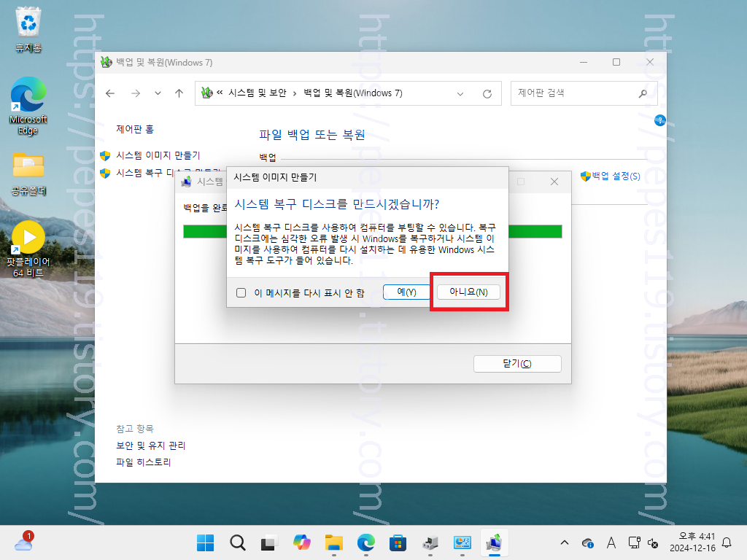Open the weather widget on taskbar
747x560 pixels.
tap(24, 542)
